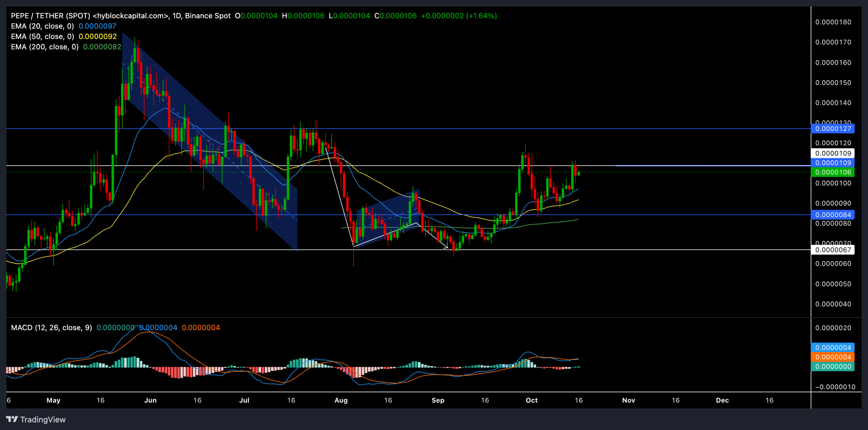Click the EMA 20 value 0.0000097
The height and width of the screenshot is (430, 868).
pos(97,26)
